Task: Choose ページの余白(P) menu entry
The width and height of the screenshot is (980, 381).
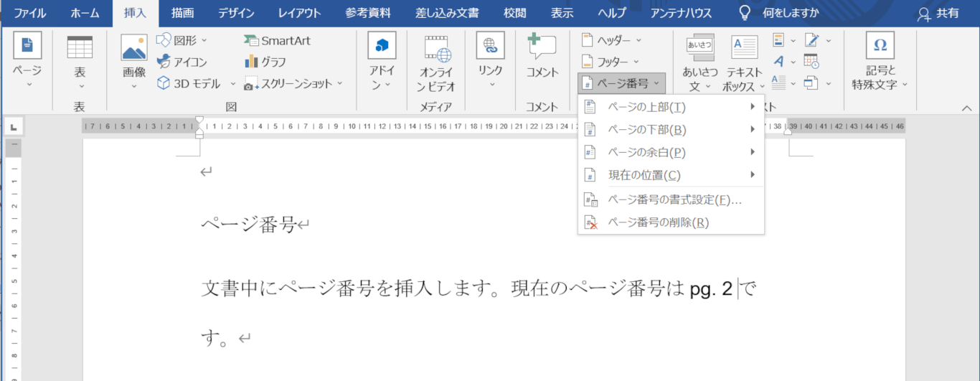Action: point(672,152)
